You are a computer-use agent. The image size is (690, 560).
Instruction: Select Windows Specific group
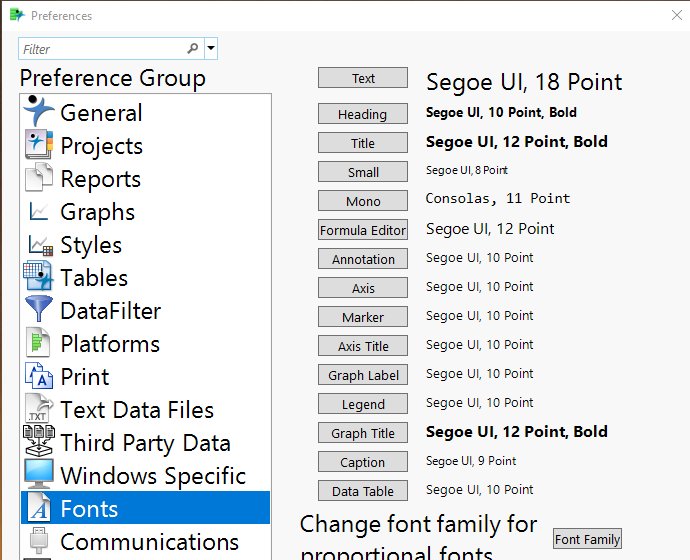pyautogui.click(x=145, y=475)
